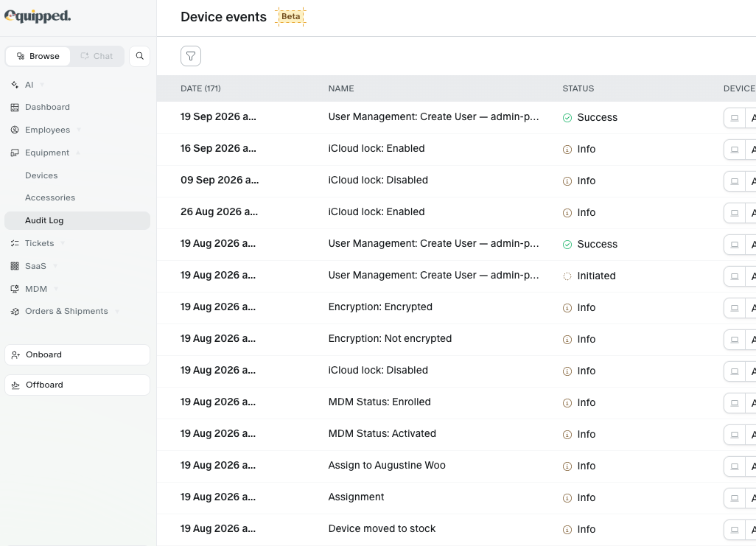Open the search magnifier button

coord(139,56)
